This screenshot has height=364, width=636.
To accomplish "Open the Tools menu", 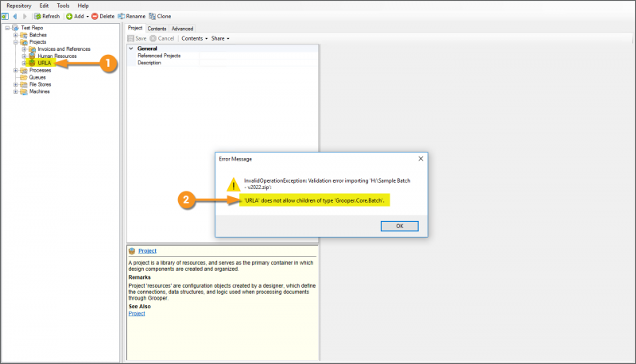I will [x=63, y=6].
